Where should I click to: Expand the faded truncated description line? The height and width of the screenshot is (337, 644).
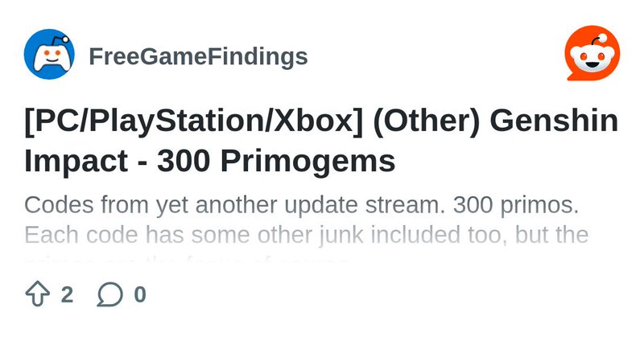tap(185, 262)
